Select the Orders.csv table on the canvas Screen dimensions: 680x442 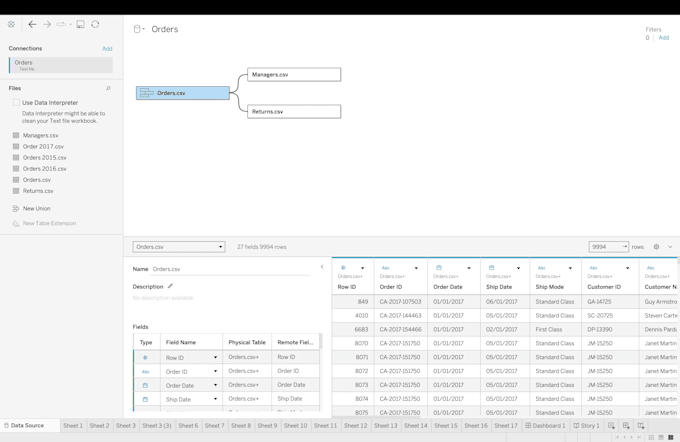pyautogui.click(x=183, y=93)
